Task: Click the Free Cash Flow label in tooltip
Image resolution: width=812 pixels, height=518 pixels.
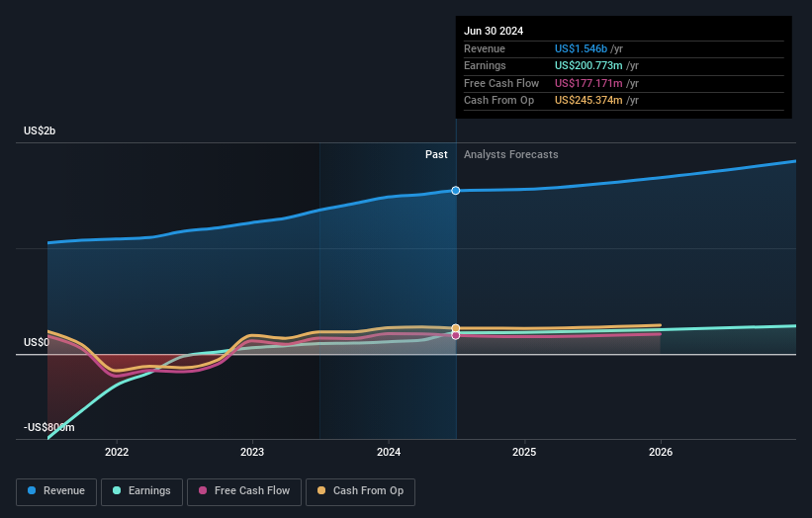Action: (x=501, y=83)
